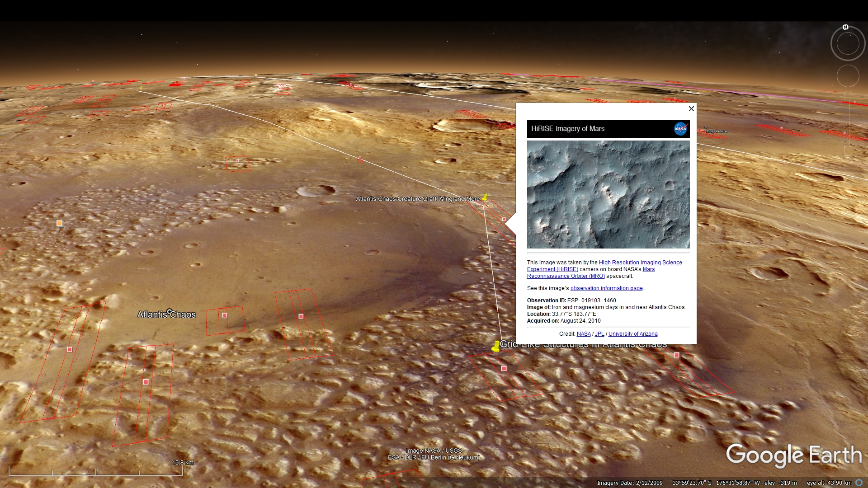The width and height of the screenshot is (868, 488).
Task: Click the orange square placemark icon
Action: click(59, 223)
